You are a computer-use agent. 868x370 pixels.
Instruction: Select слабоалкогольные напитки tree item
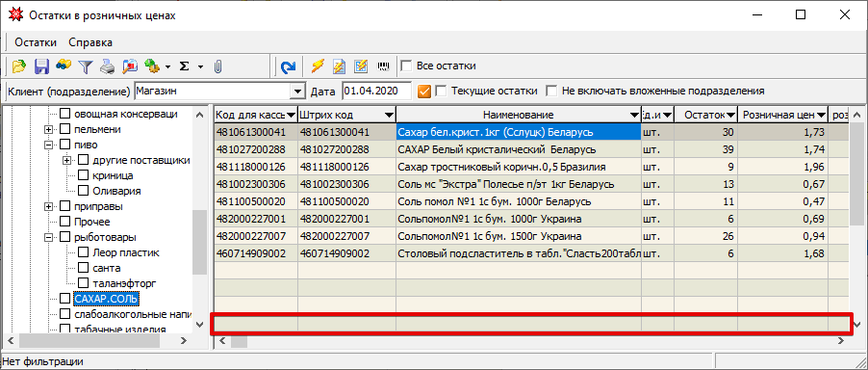(133, 315)
